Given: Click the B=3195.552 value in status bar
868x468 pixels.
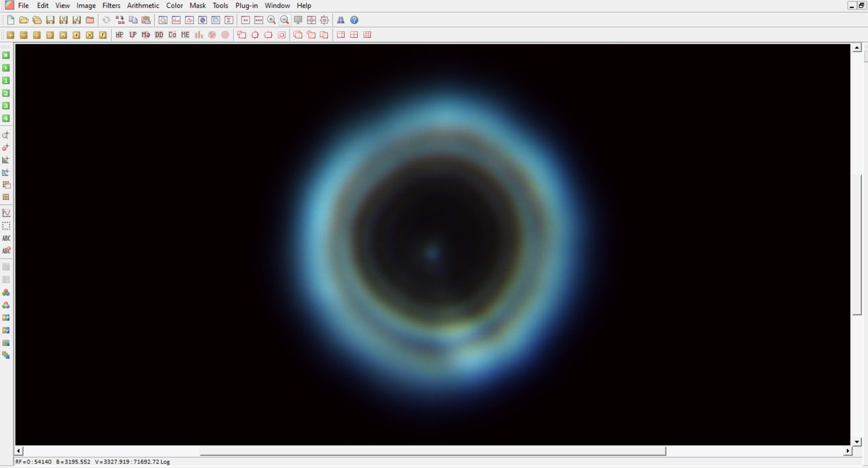Looking at the screenshot, I should [x=73, y=462].
